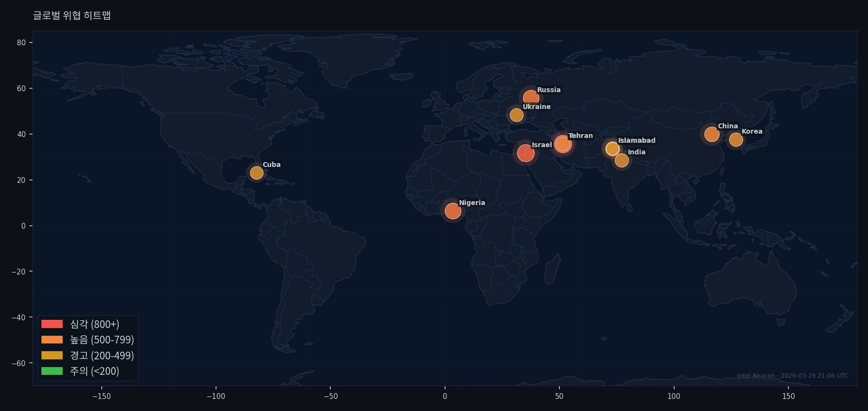Click the red 심각 (800+) legend swatch
The height and width of the screenshot is (411, 868).
point(52,324)
